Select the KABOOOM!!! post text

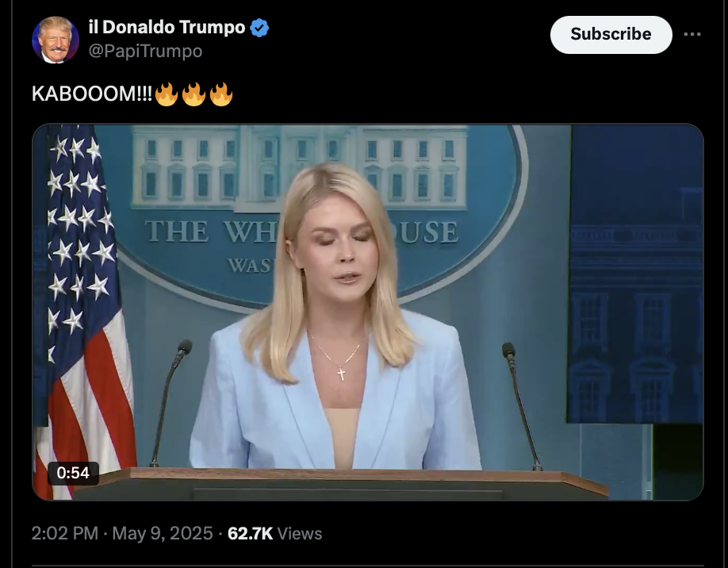point(92,94)
